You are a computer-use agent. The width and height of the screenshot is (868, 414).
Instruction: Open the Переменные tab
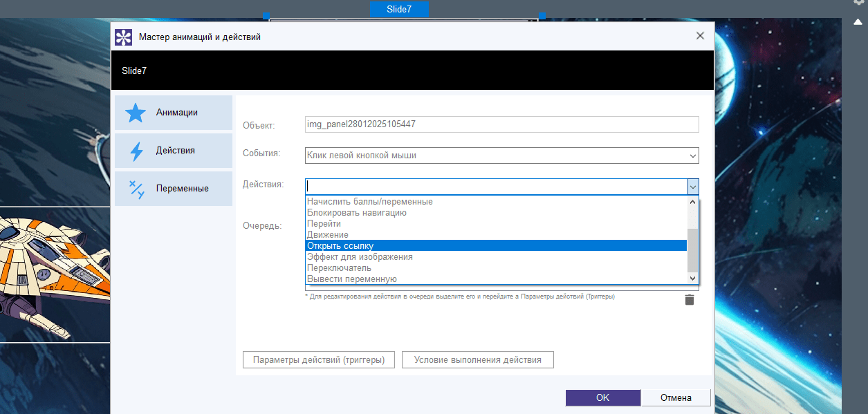coord(174,189)
